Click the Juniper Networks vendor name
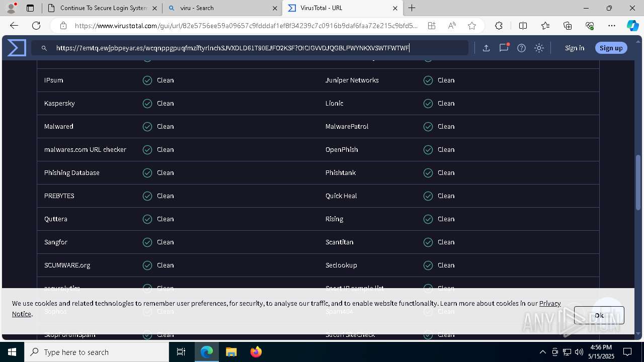 click(352, 80)
